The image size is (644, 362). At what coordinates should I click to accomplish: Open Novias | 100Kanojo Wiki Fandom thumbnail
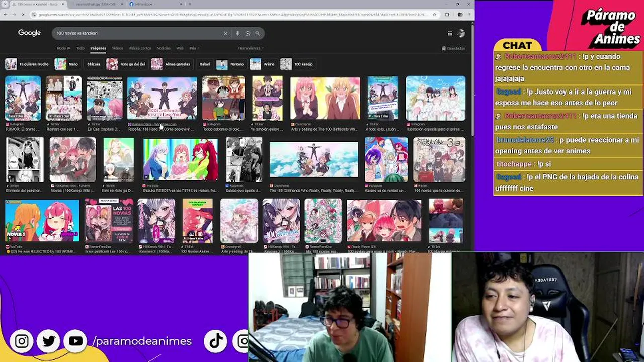(73, 160)
